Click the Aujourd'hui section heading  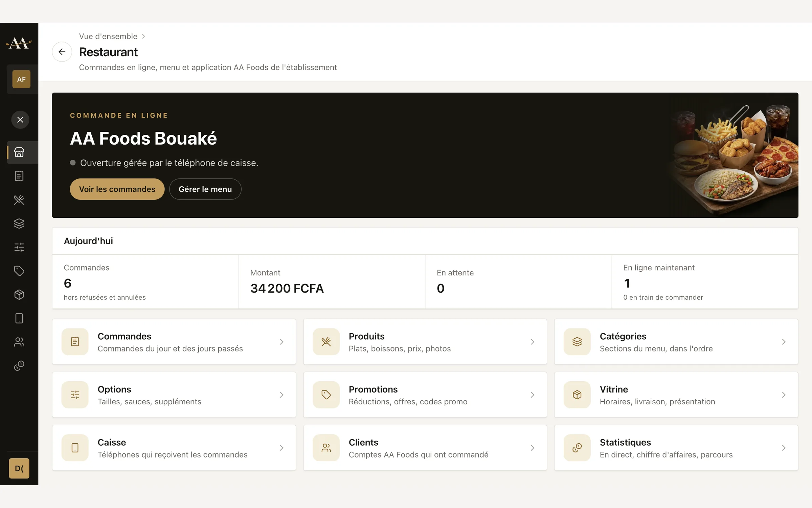88,241
